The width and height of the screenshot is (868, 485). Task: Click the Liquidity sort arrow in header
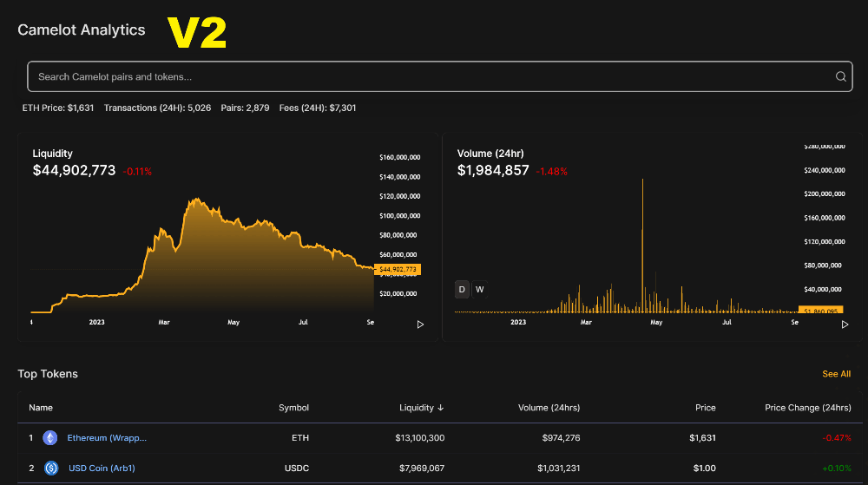(441, 408)
